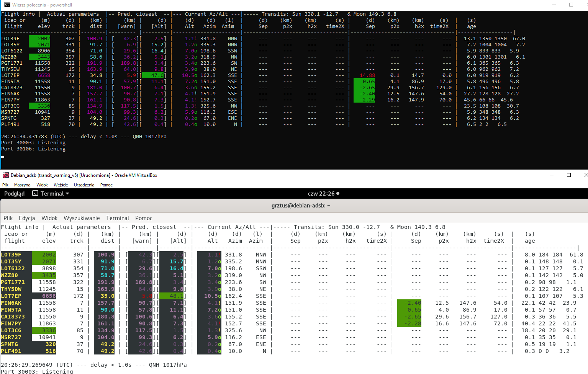
Task: Open Maszyna menu in VirtualBox
Action: tap(22, 185)
